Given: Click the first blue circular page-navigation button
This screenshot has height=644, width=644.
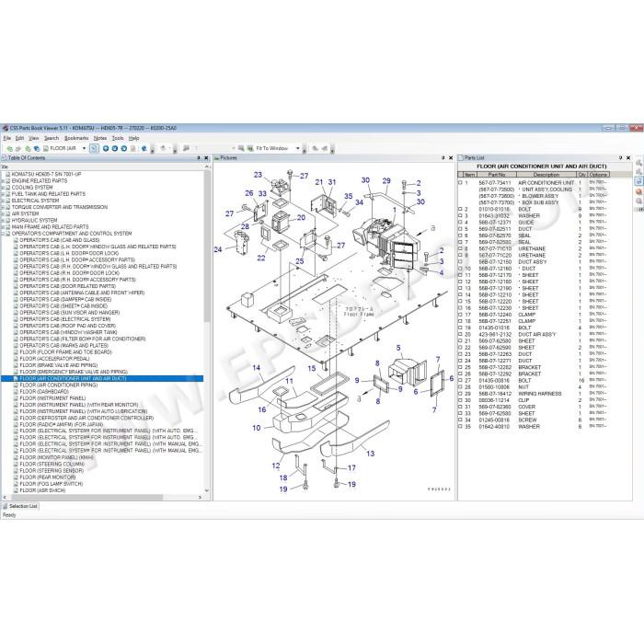Looking at the screenshot, I should [106, 148].
